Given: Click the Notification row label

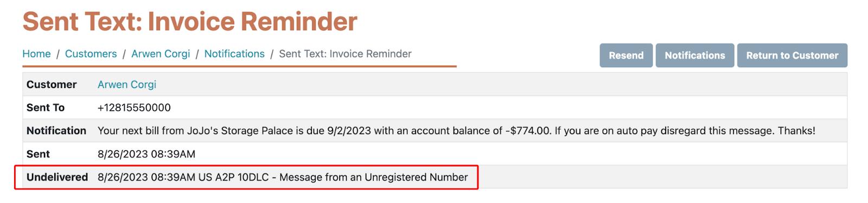Looking at the screenshot, I should pos(56,131).
